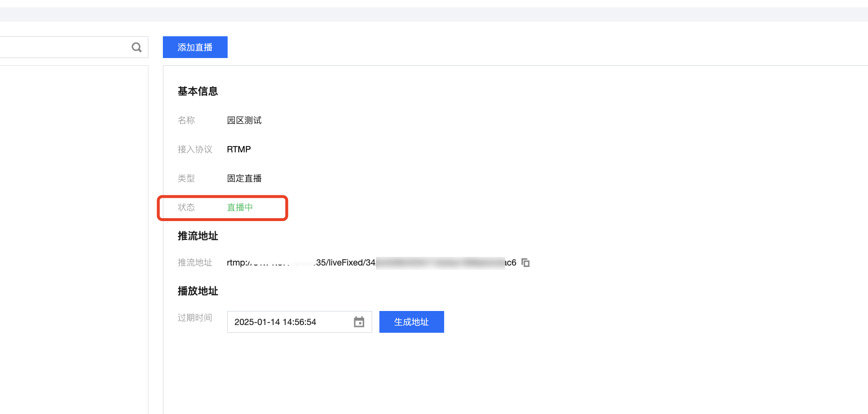Select the name value 园区测试
868x414 pixels.
point(244,120)
